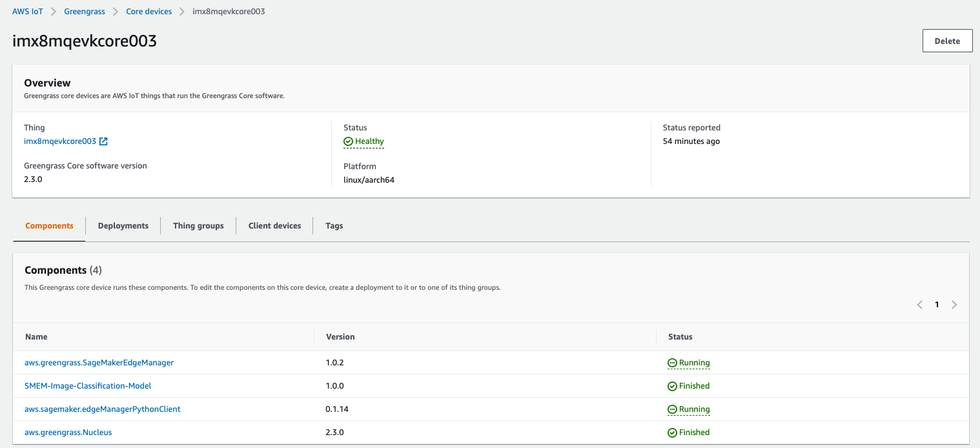Click the current breadcrumb imx8mqevkcore003
This screenshot has width=980, height=448.
229,12
